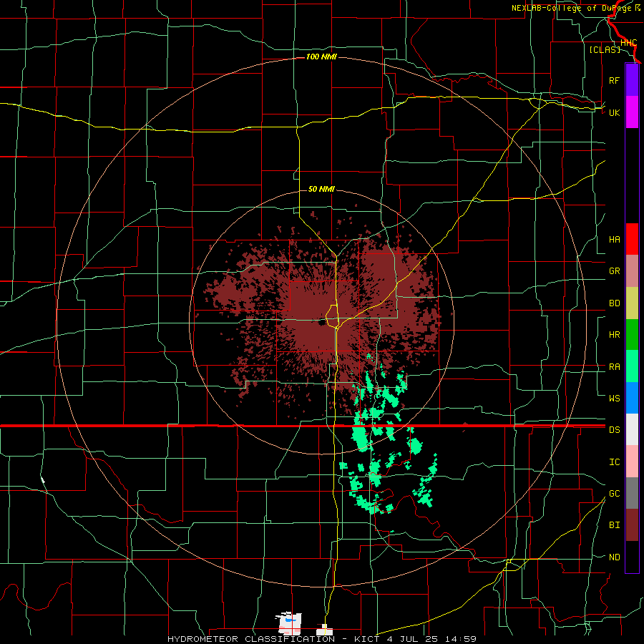
Task: Pick the dark green HR swatch
Action: (x=632, y=335)
